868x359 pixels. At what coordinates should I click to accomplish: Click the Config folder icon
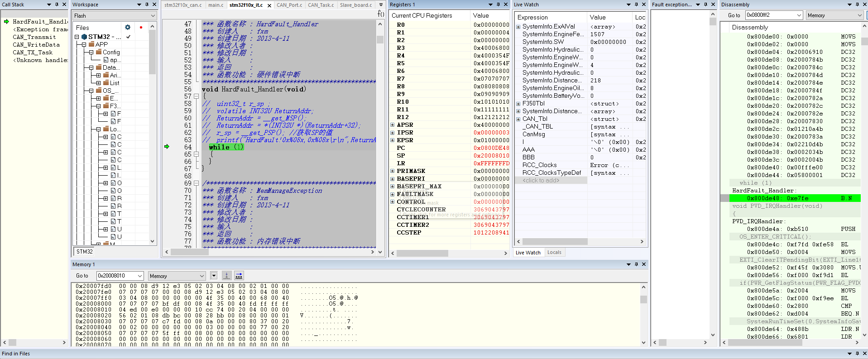tap(99, 52)
